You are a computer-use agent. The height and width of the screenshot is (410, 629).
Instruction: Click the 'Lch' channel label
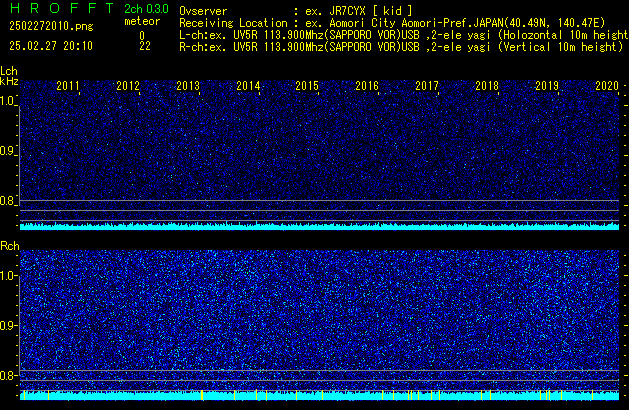[x=9, y=71]
